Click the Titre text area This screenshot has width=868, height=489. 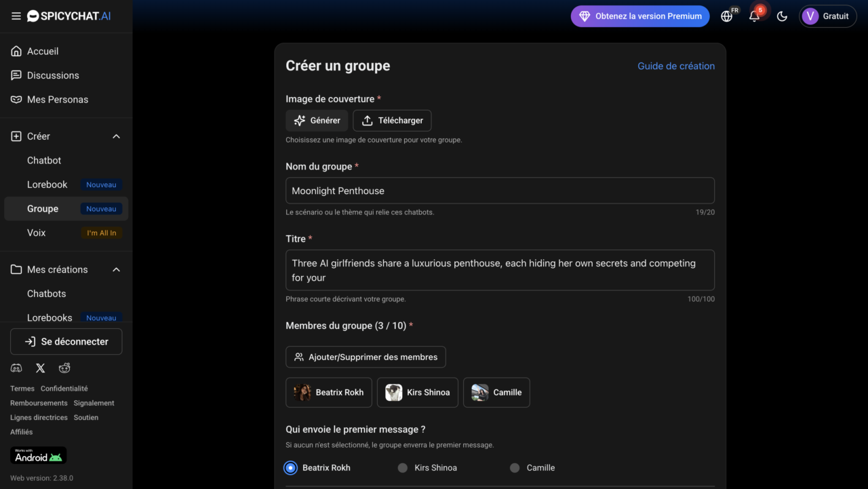click(x=500, y=271)
